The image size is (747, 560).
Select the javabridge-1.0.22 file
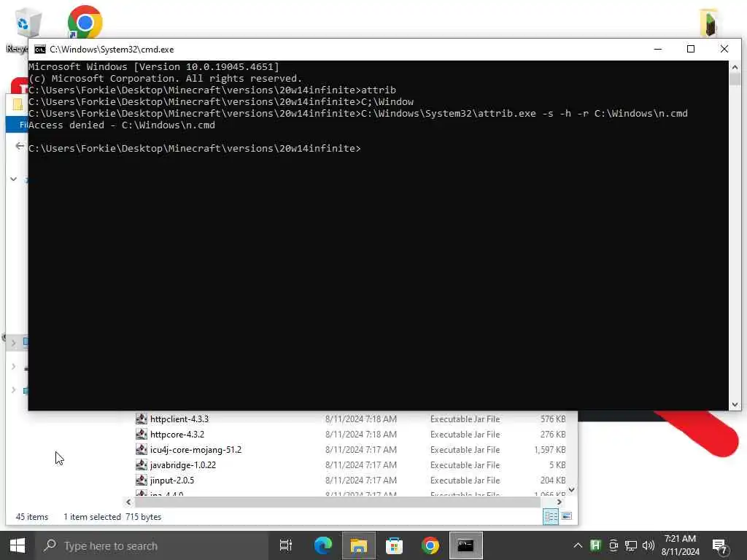click(182, 464)
